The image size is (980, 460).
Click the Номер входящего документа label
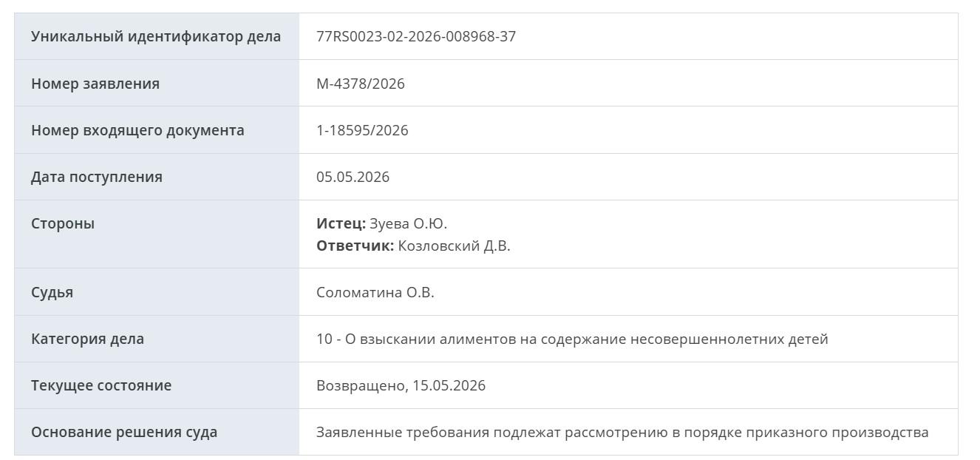tap(137, 130)
